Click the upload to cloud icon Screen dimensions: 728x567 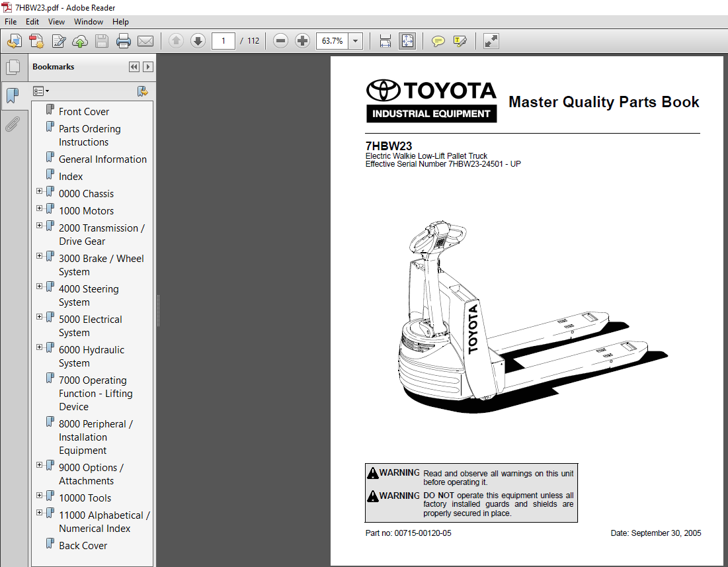[x=80, y=41]
